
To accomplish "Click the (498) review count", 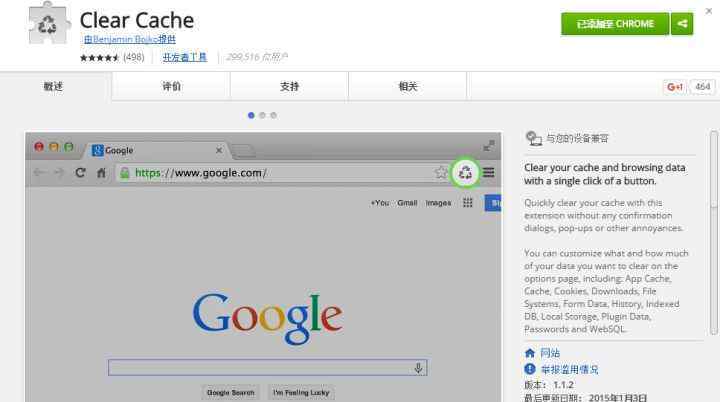I will click(134, 57).
